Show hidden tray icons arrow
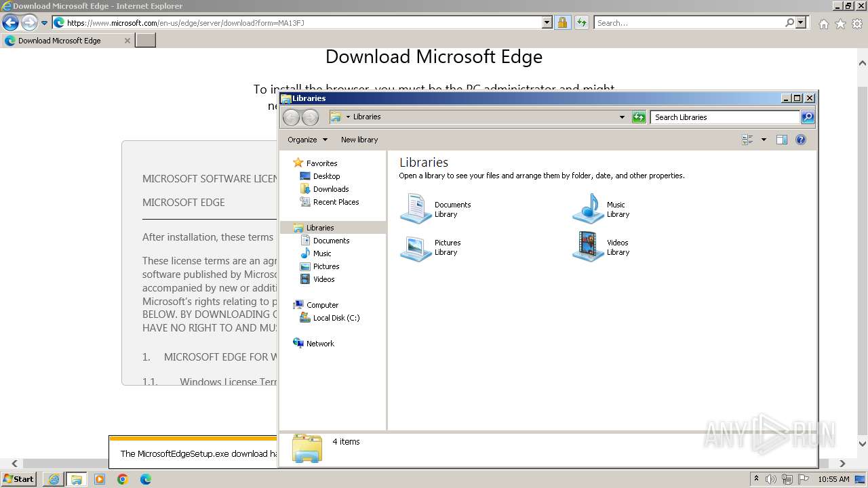 pos(756,479)
